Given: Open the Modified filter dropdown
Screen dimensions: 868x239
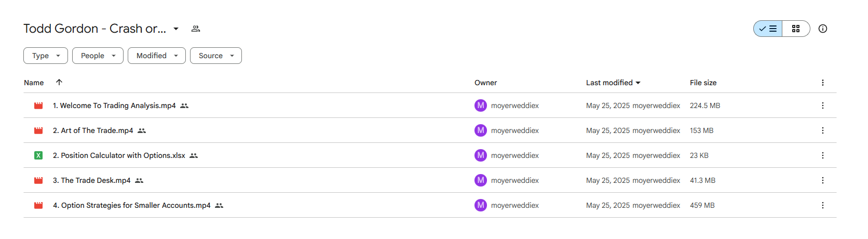Looking at the screenshot, I should coord(157,56).
